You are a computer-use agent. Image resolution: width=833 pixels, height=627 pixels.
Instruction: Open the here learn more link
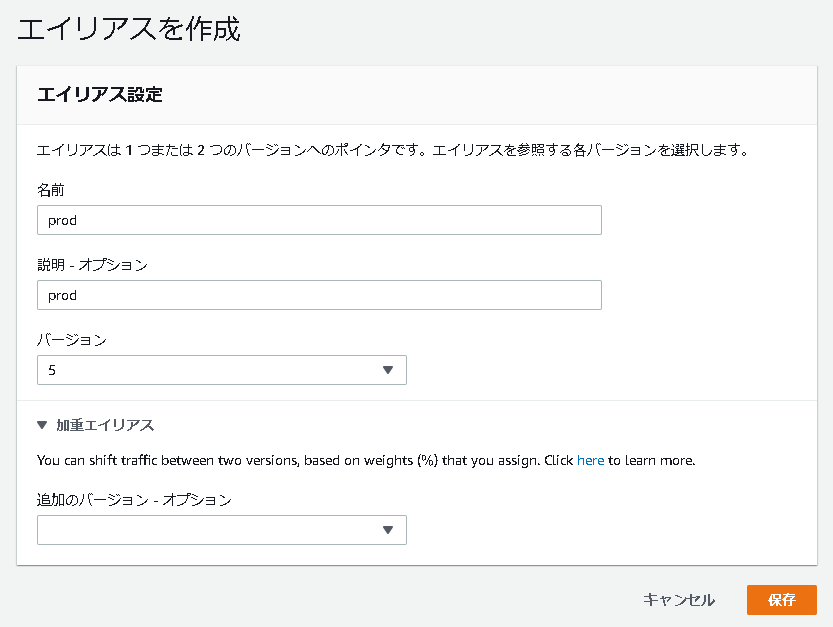tap(590, 460)
